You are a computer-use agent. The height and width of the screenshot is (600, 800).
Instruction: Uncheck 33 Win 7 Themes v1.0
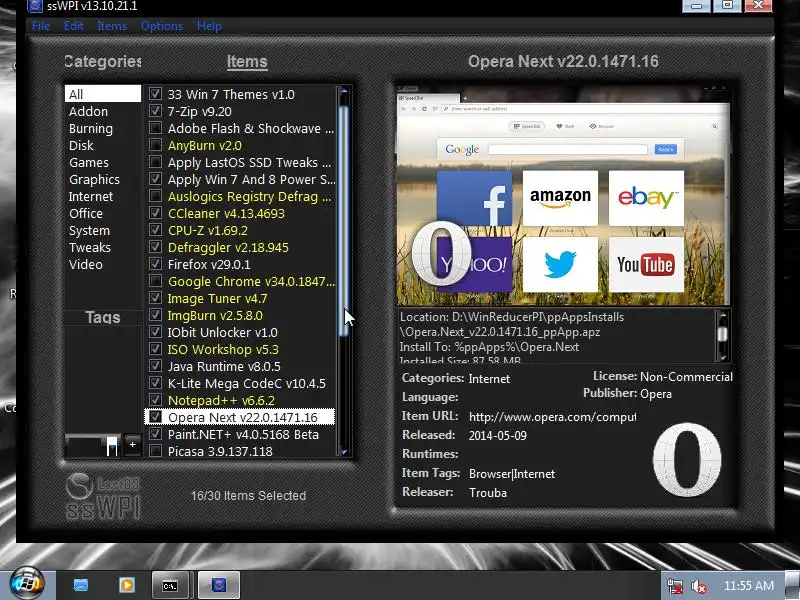point(155,94)
